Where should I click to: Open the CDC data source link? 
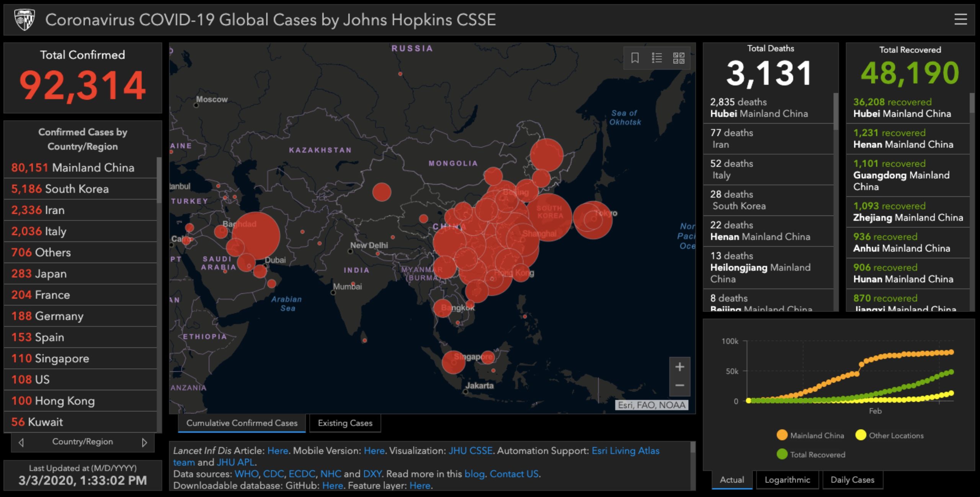pos(273,474)
